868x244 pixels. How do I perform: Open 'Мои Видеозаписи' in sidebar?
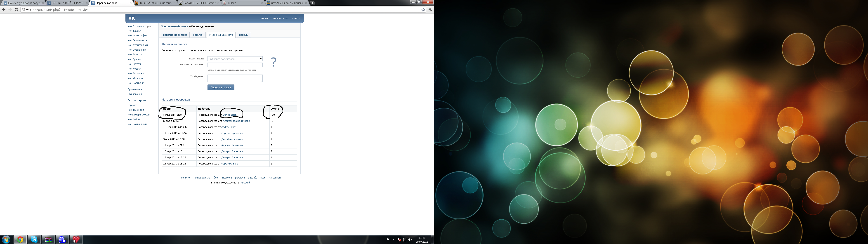tap(137, 40)
